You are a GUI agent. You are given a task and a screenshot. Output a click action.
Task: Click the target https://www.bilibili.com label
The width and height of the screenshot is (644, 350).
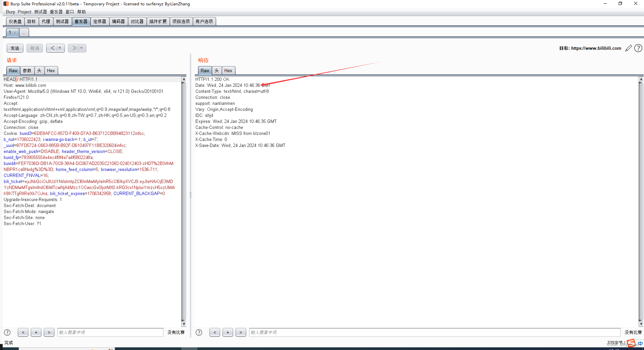click(x=596, y=48)
